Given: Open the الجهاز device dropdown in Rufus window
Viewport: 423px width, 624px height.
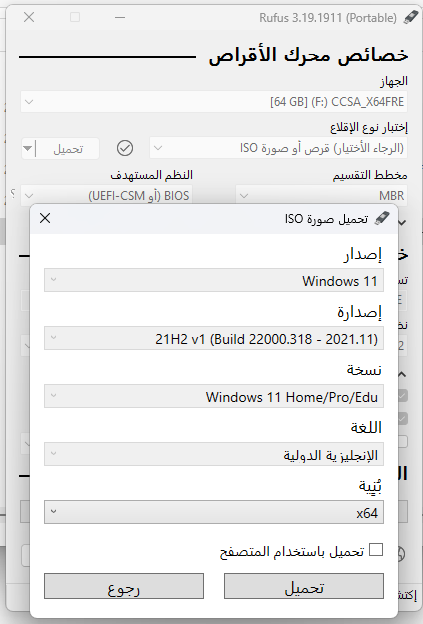Looking at the screenshot, I should click(x=214, y=101).
